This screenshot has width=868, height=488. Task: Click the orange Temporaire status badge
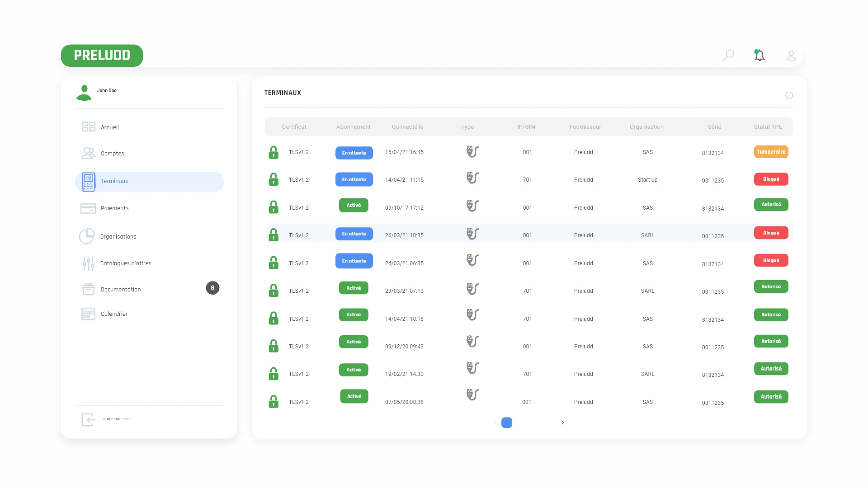coord(771,152)
